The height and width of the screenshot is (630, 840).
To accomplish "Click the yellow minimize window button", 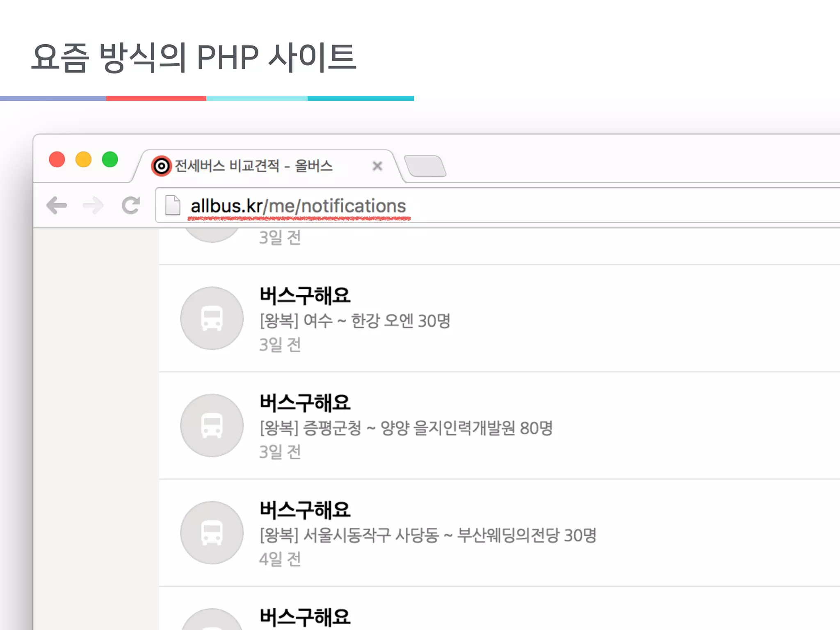I will [x=84, y=160].
